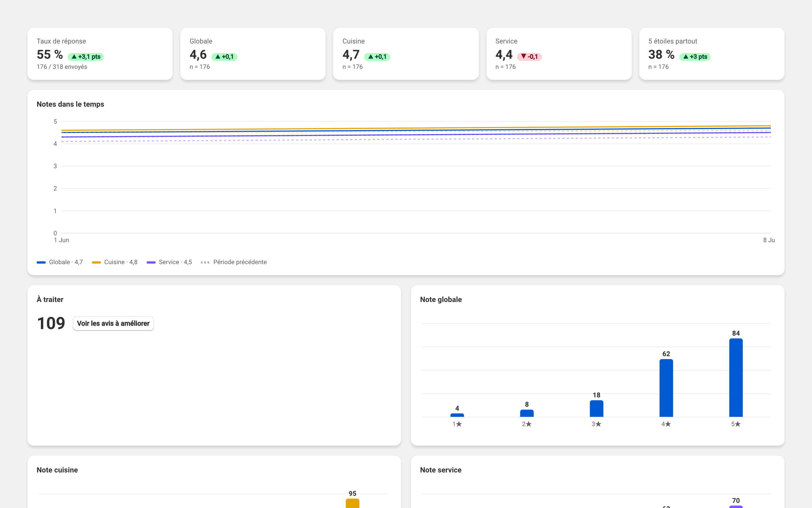
Task: Click the 18 label above the 3★ bar
Action: (597, 395)
